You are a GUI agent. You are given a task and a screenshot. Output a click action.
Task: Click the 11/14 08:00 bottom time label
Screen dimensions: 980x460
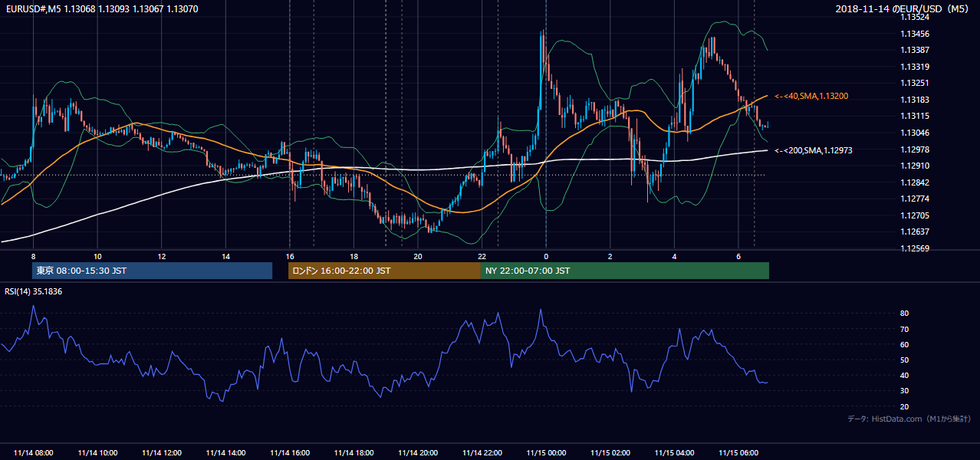tap(34, 453)
